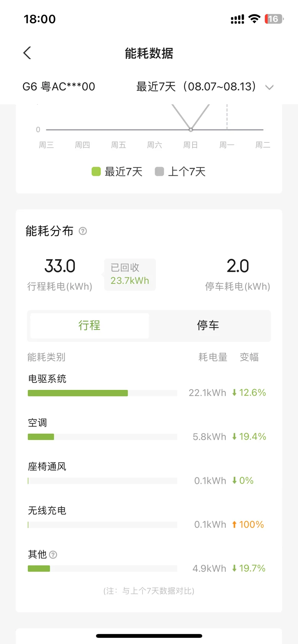298x644 pixels.
Task: Toggle the 上个7天 legend series
Action: [180, 172]
